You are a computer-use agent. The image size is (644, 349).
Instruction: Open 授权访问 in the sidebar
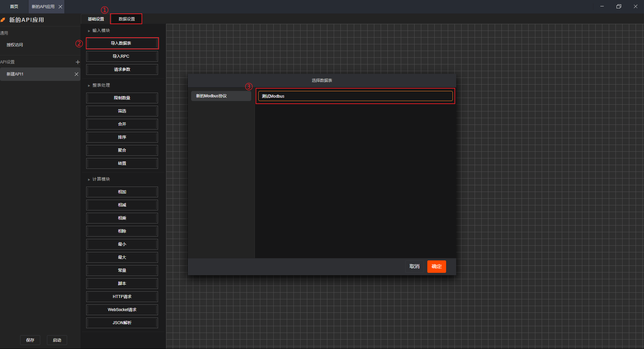tap(15, 45)
